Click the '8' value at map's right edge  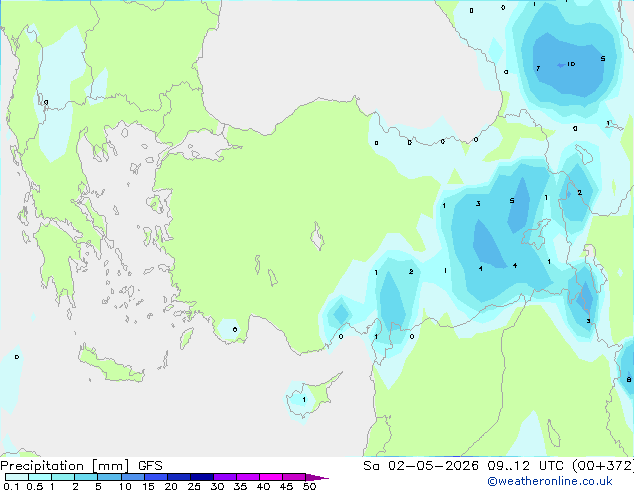pos(629,379)
